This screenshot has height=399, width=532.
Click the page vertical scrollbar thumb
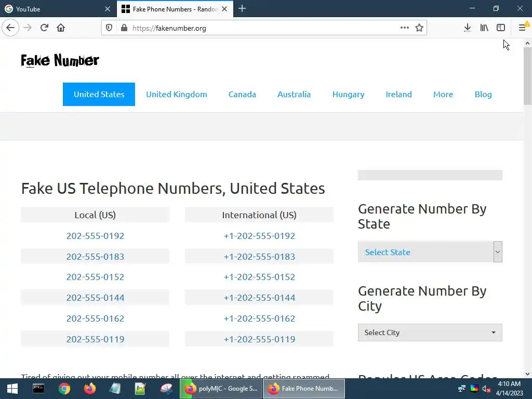click(527, 76)
